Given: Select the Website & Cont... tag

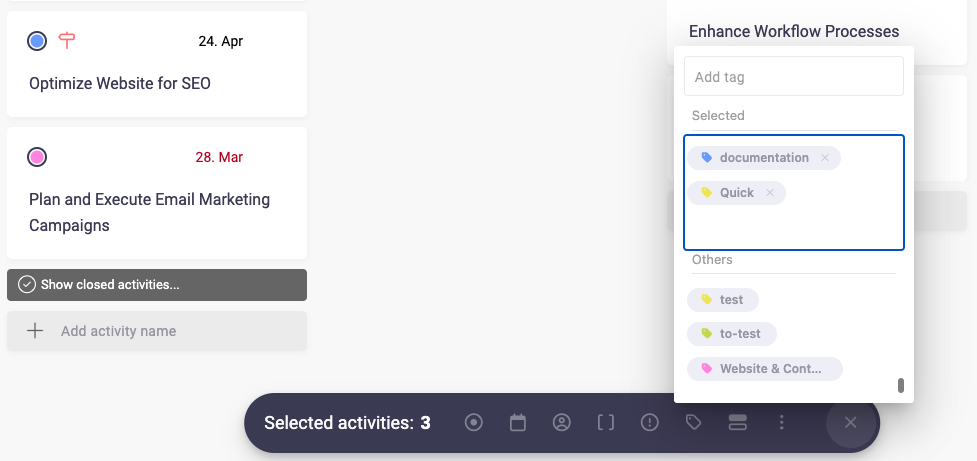Looking at the screenshot, I should (x=764, y=369).
